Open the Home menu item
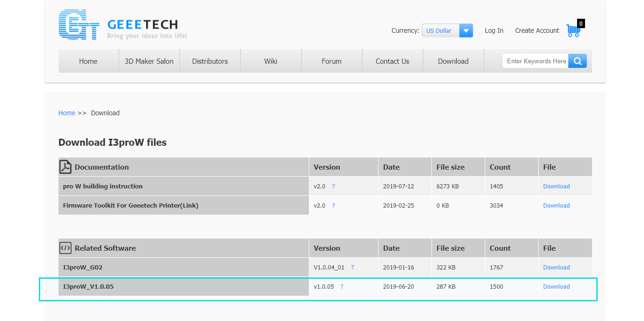The width and height of the screenshot is (644, 321). pos(88,61)
